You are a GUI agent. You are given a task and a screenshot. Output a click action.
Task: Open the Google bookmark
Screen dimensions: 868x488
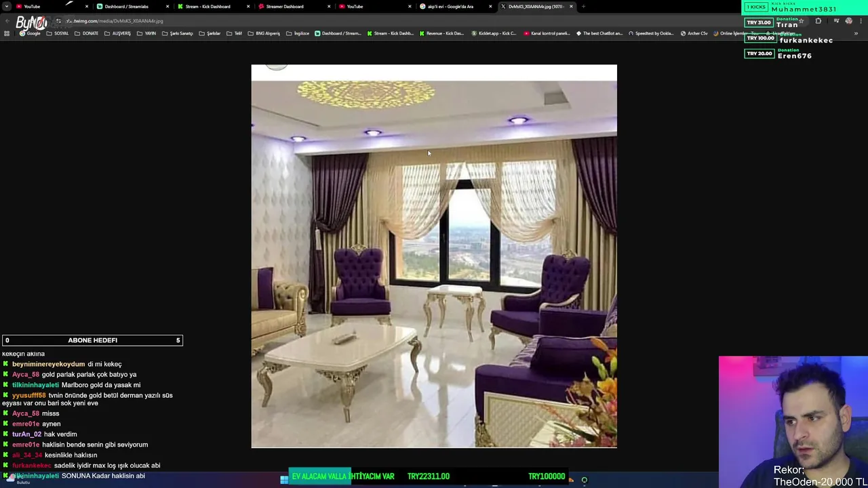pyautogui.click(x=31, y=33)
